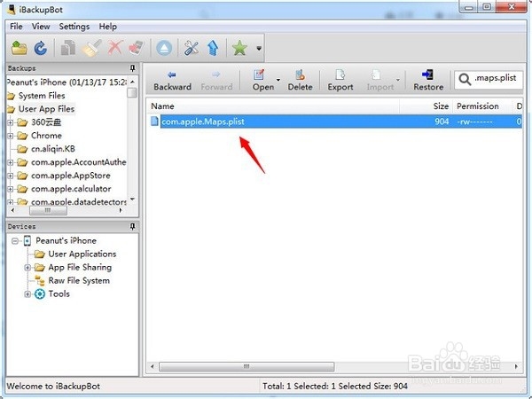Image resolution: width=532 pixels, height=399 pixels.
Task: Click the Export button
Action: point(340,81)
